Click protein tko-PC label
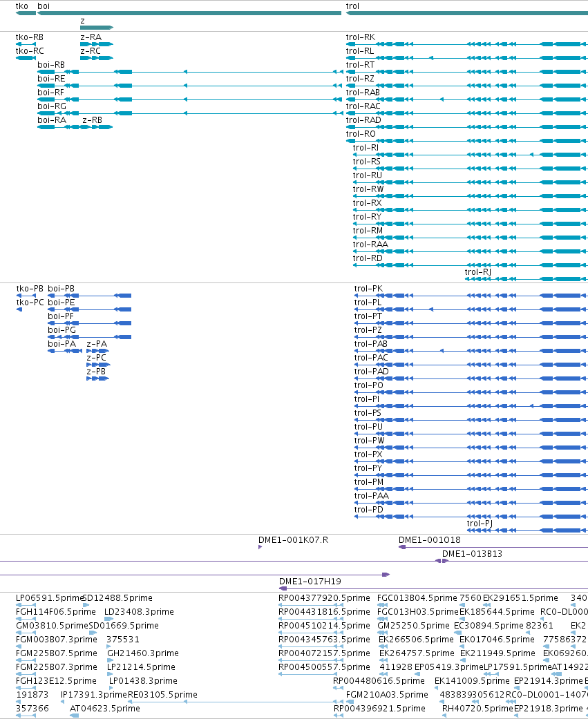 point(30,303)
